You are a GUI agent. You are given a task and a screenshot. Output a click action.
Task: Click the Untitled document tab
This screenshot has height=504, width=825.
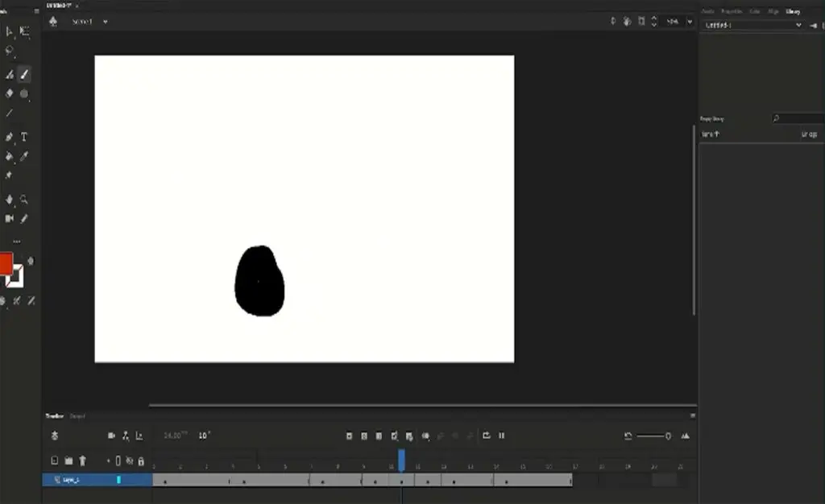[x=58, y=6]
